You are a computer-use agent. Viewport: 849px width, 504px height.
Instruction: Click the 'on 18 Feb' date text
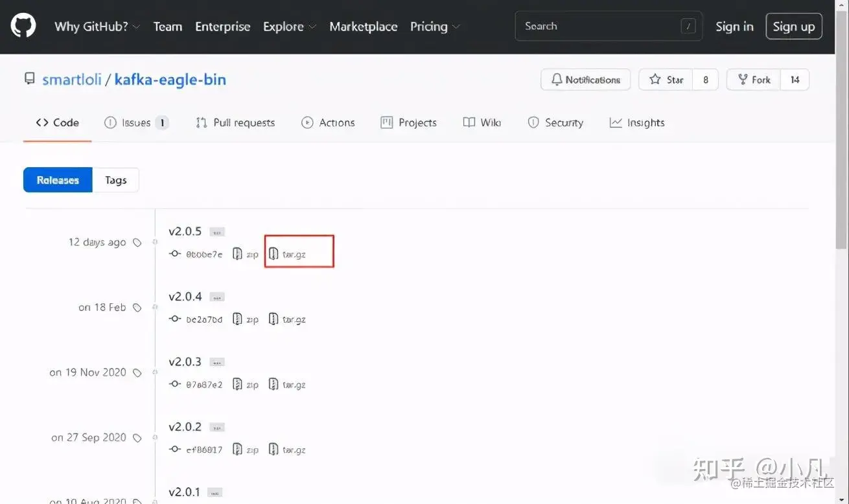[102, 307]
